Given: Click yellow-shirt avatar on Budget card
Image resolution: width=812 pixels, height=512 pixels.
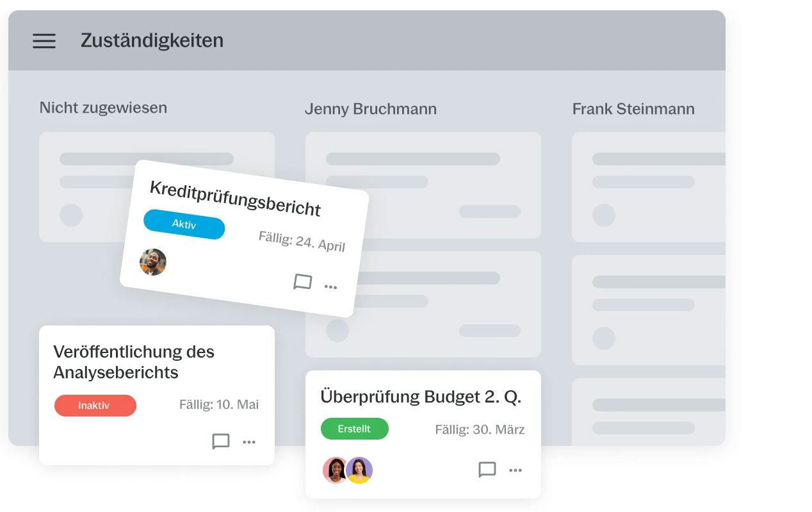Looking at the screenshot, I should 359,470.
